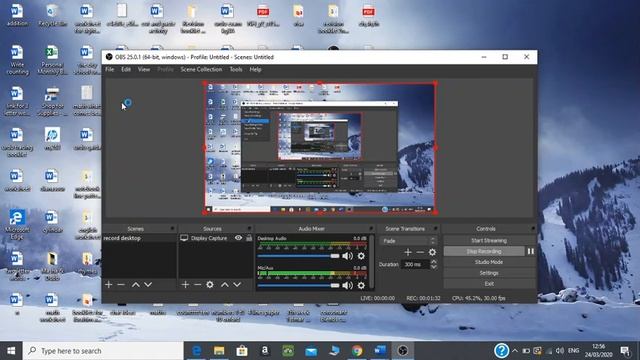Open the View menu
The width and height of the screenshot is (640, 360).
144,69
